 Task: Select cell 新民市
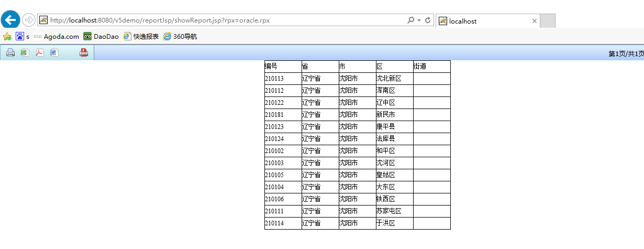coord(395,115)
